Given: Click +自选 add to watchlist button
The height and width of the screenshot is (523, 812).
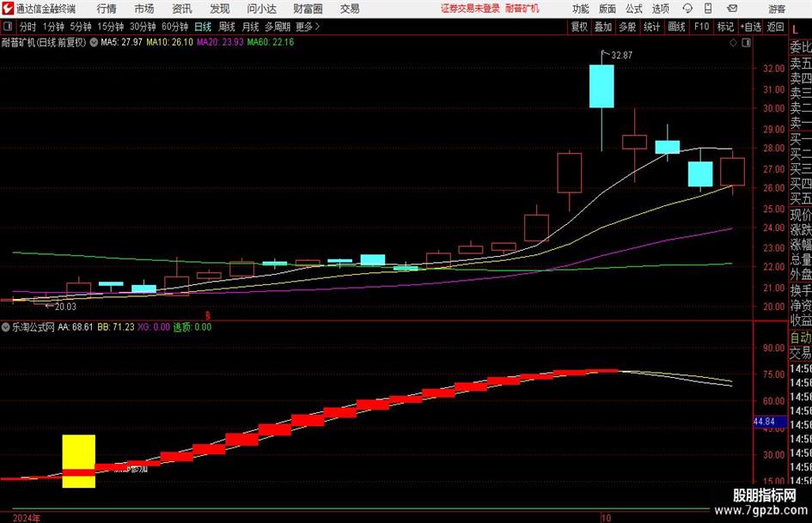Looking at the screenshot, I should tap(750, 27).
